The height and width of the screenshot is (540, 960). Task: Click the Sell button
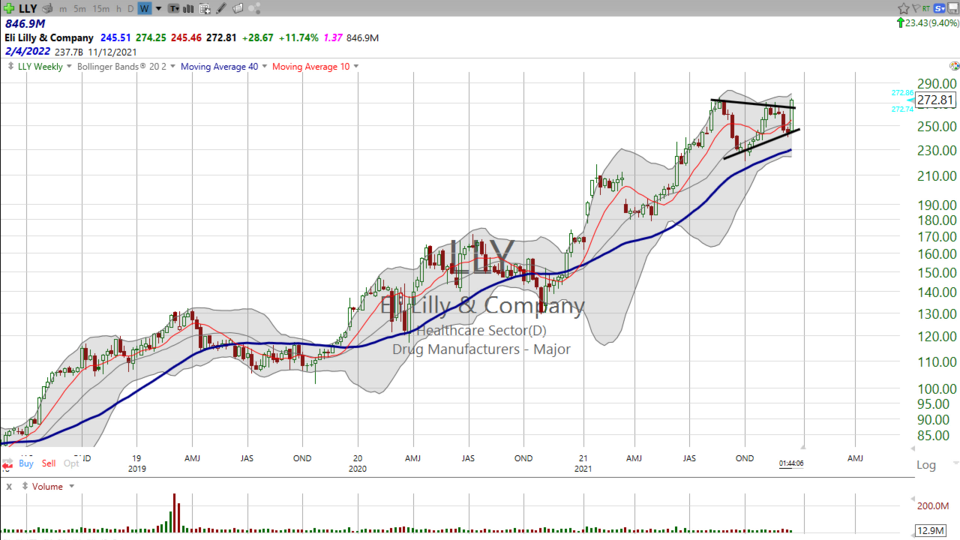tap(48, 463)
